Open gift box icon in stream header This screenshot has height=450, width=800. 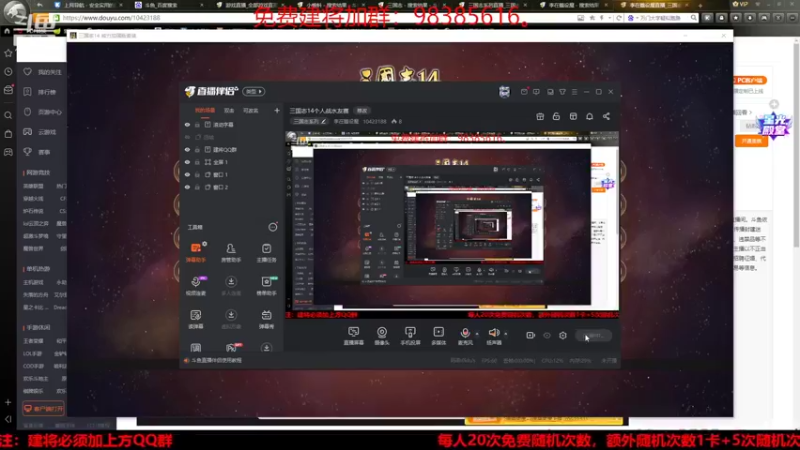click(540, 116)
